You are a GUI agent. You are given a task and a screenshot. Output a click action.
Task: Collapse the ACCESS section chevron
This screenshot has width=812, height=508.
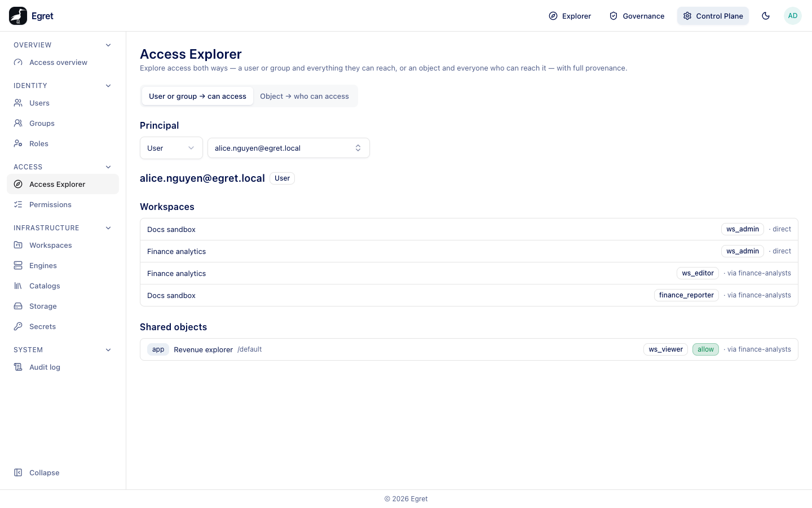pyautogui.click(x=108, y=167)
